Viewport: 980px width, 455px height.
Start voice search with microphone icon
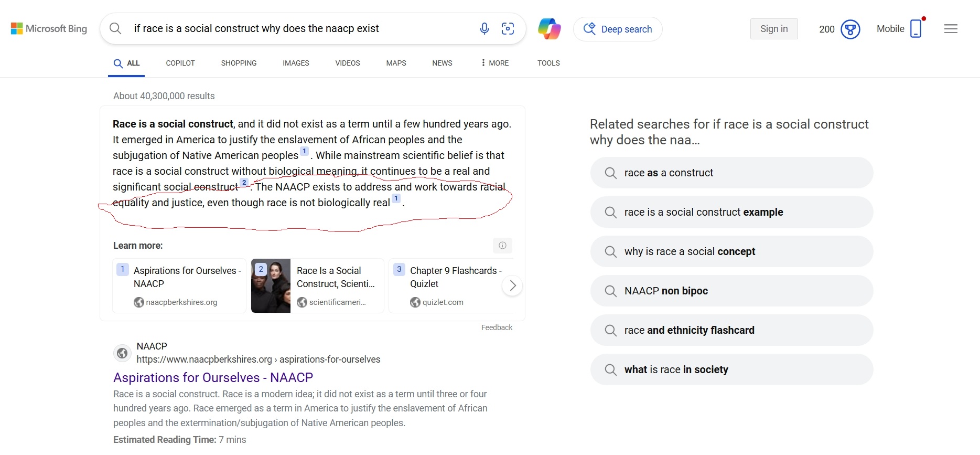[x=484, y=28]
